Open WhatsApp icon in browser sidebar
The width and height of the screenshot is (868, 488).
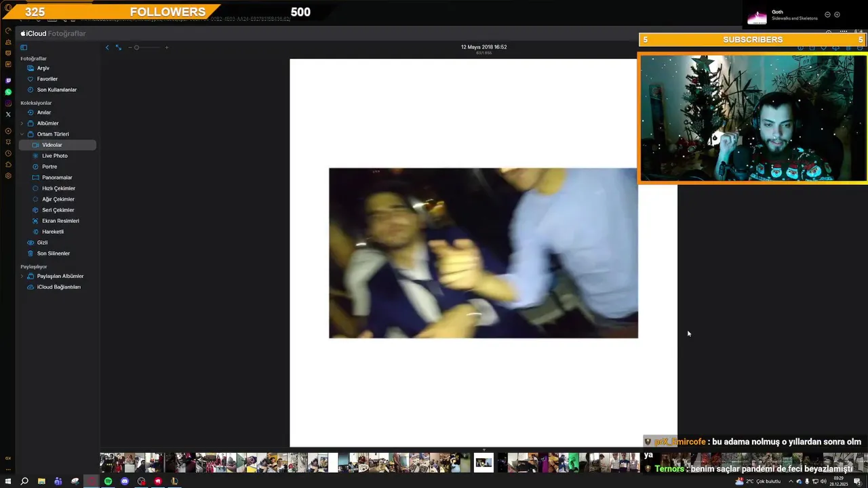pos(8,92)
